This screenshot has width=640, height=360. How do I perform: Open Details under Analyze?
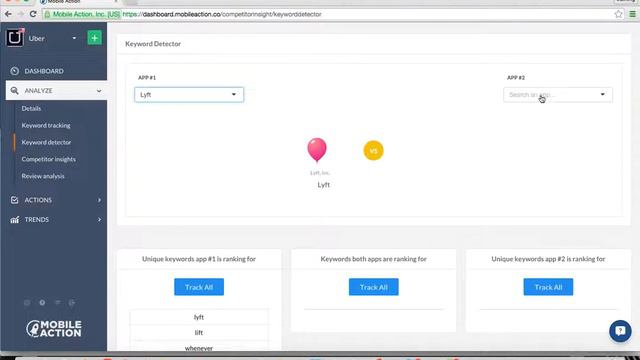click(x=31, y=109)
